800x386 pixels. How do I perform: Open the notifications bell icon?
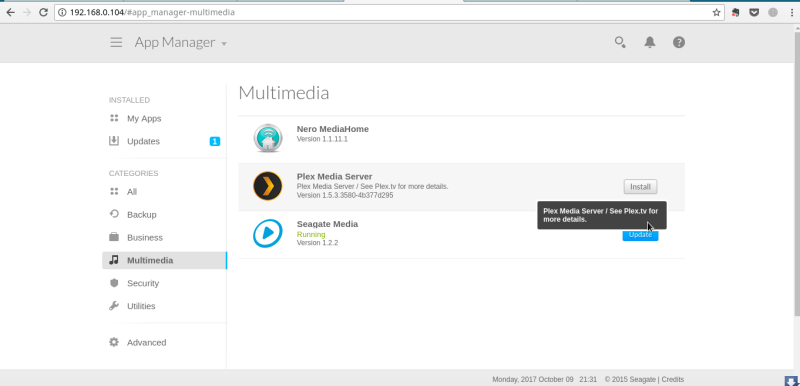649,42
